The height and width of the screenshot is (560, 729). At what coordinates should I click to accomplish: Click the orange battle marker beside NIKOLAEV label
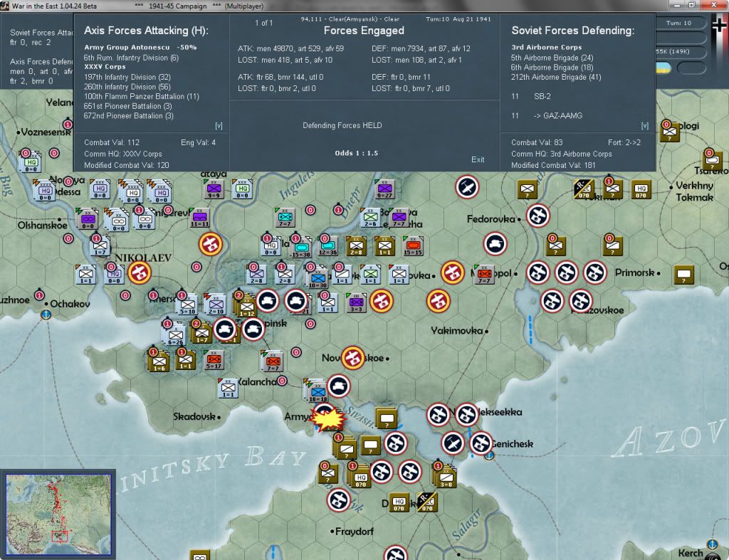click(x=139, y=273)
